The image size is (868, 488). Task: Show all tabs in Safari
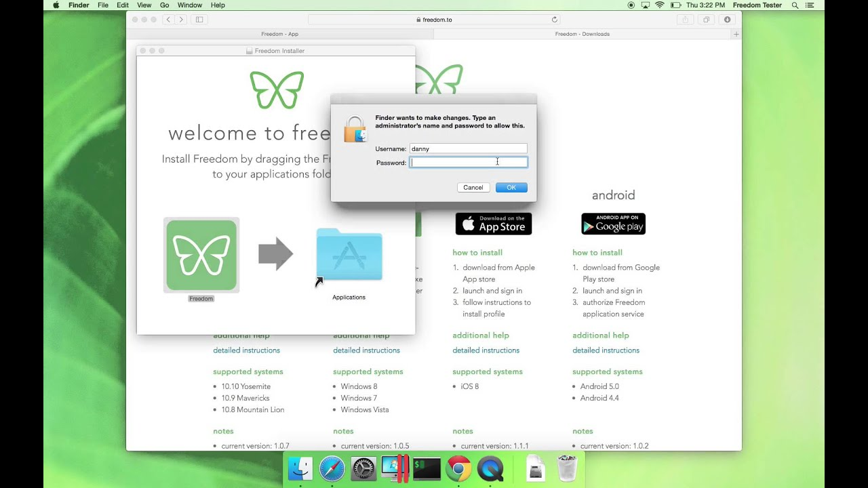click(x=706, y=20)
